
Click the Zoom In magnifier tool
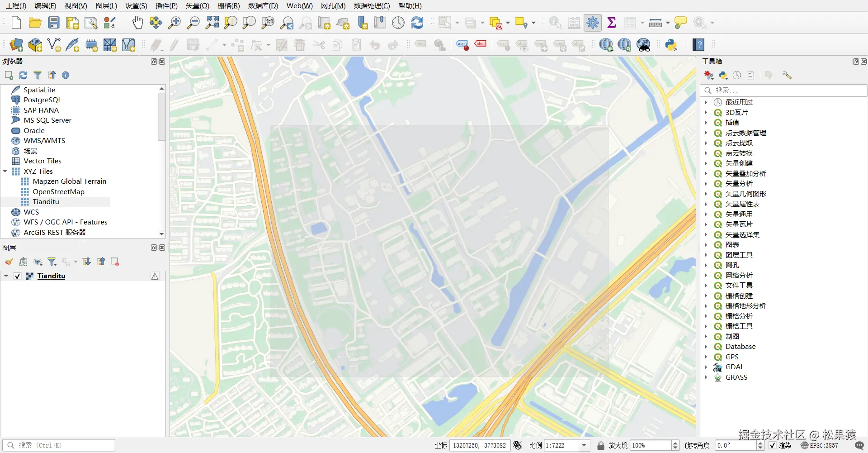175,23
